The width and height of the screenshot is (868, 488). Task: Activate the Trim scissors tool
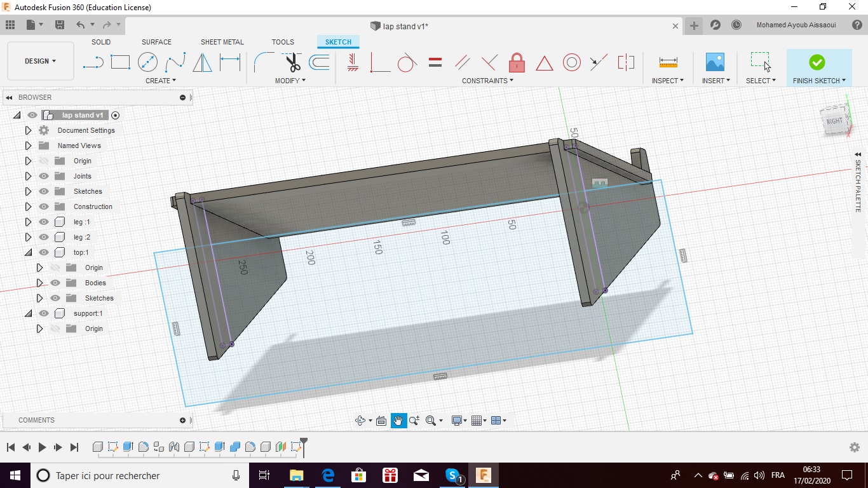(292, 62)
